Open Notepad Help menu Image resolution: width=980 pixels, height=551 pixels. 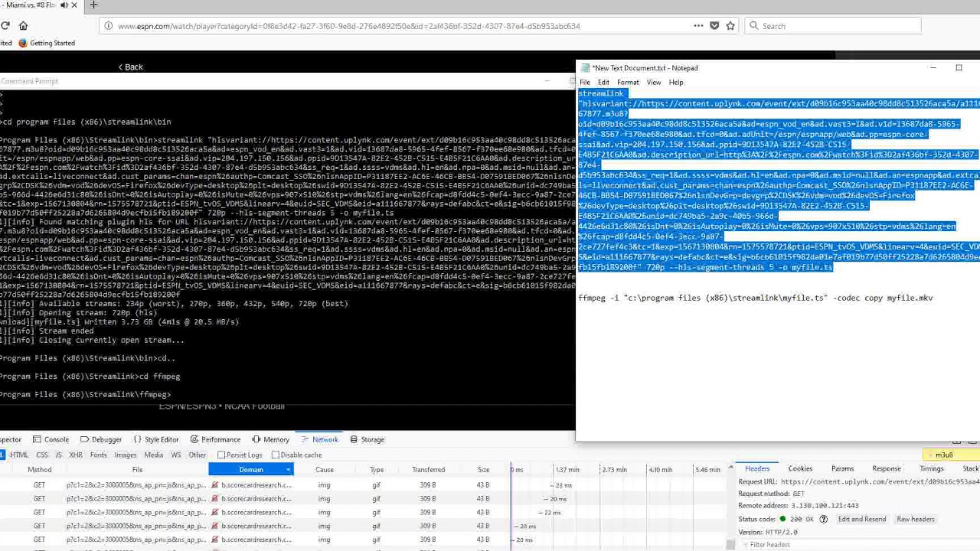[676, 83]
